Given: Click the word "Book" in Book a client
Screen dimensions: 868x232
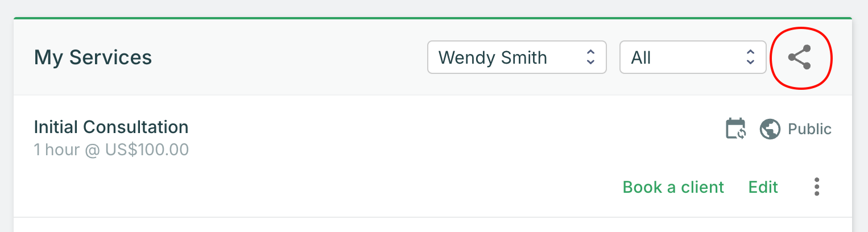Looking at the screenshot, I should (x=640, y=187).
